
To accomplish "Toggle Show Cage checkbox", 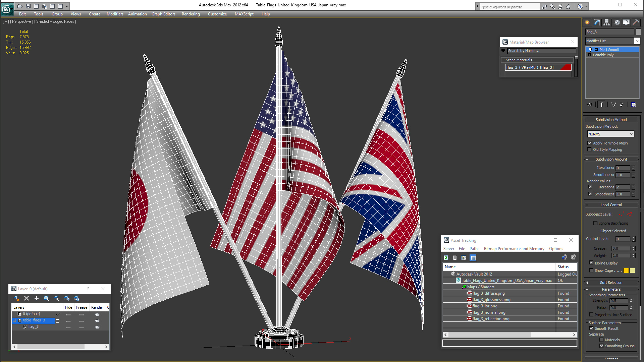I will tap(591, 270).
